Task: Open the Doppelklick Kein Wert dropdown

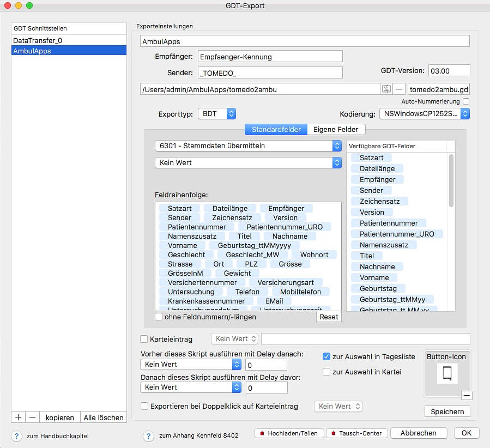Action: [x=338, y=407]
